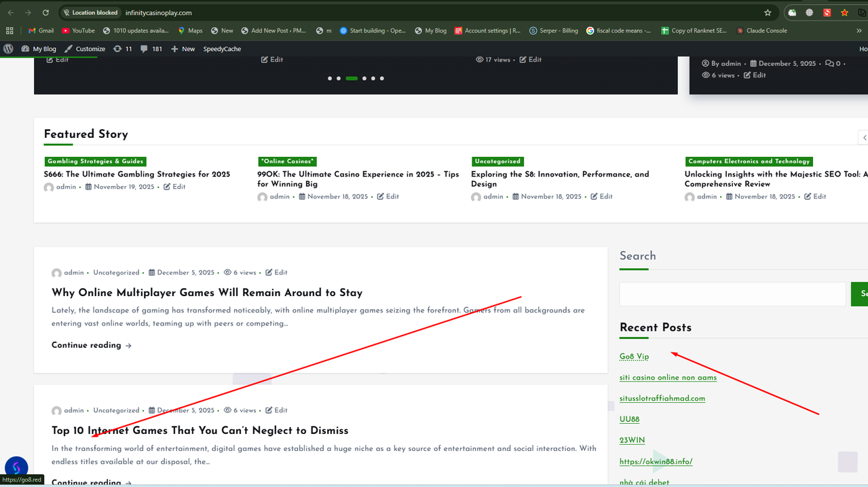Open the Claude Console bookmark
868x487 pixels.
point(761,31)
